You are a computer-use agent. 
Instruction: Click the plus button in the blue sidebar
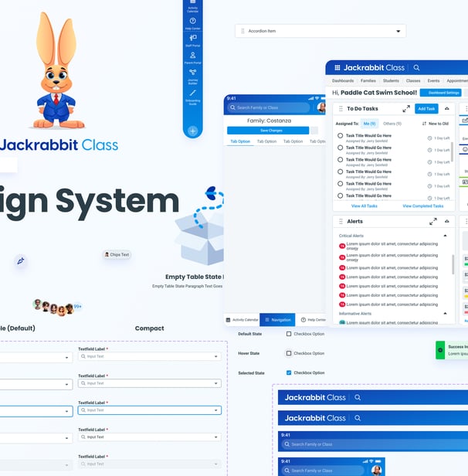tap(192, 131)
